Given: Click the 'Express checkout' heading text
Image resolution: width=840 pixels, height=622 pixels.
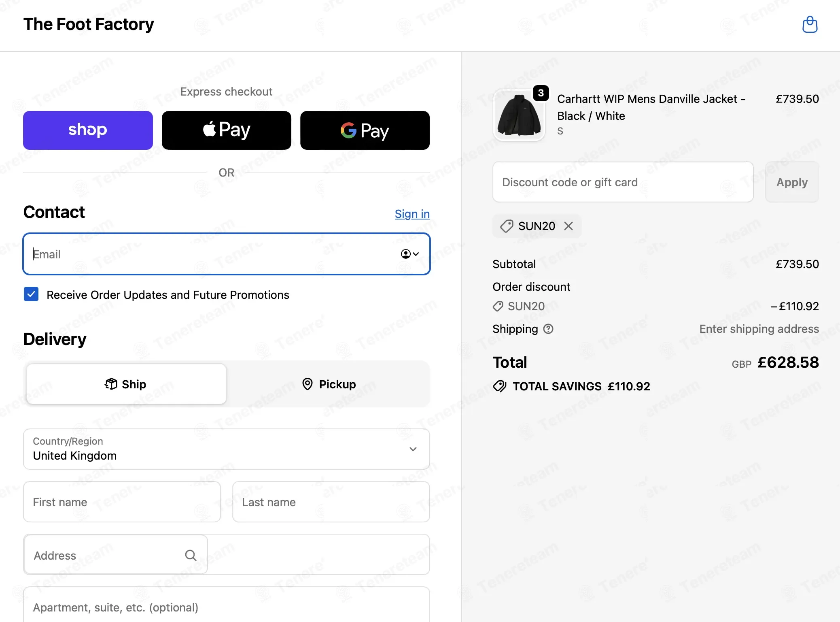Looking at the screenshot, I should pos(226,92).
